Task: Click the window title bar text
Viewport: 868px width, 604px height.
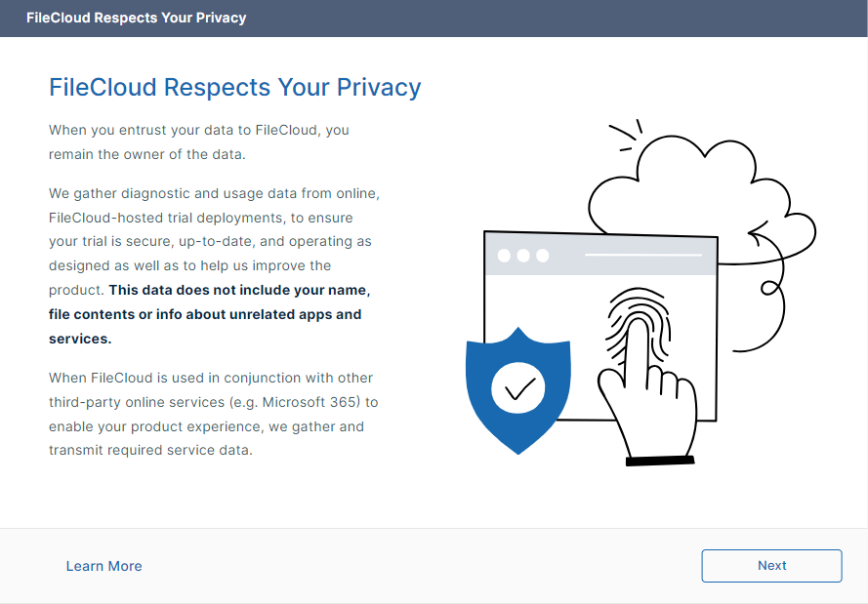Action: [136, 18]
